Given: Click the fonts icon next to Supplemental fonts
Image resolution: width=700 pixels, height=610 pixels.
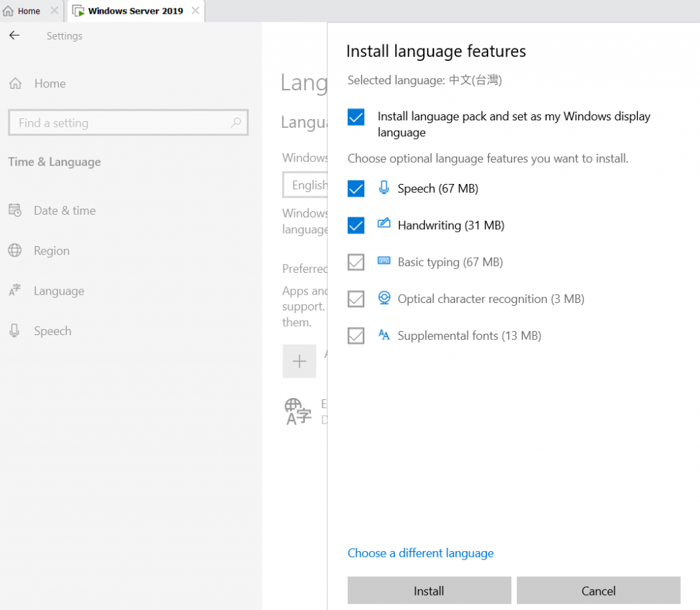Looking at the screenshot, I should tap(384, 334).
